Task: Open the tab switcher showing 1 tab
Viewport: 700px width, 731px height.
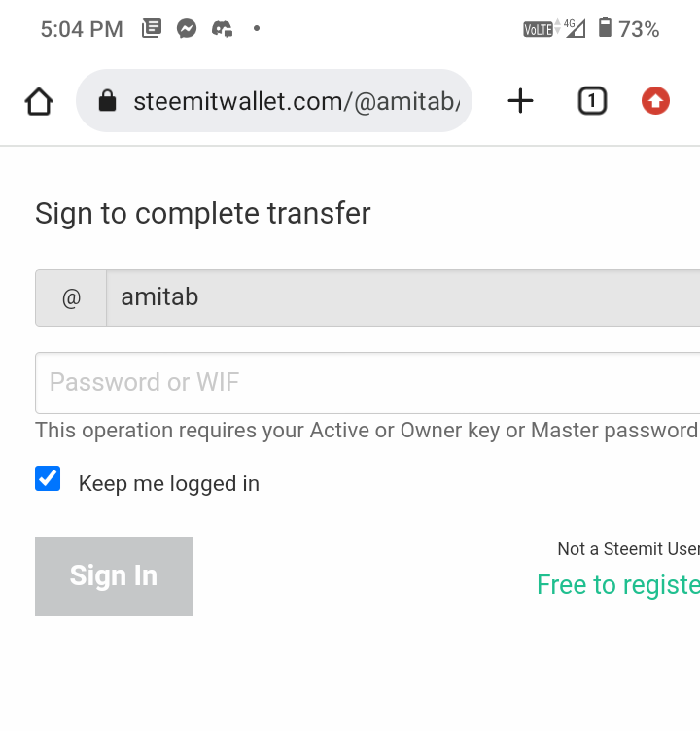Action: [592, 101]
